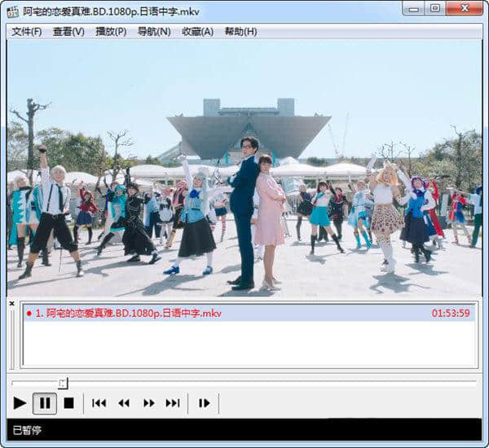Click the video display area
The height and width of the screenshot is (448, 489).
click(244, 167)
